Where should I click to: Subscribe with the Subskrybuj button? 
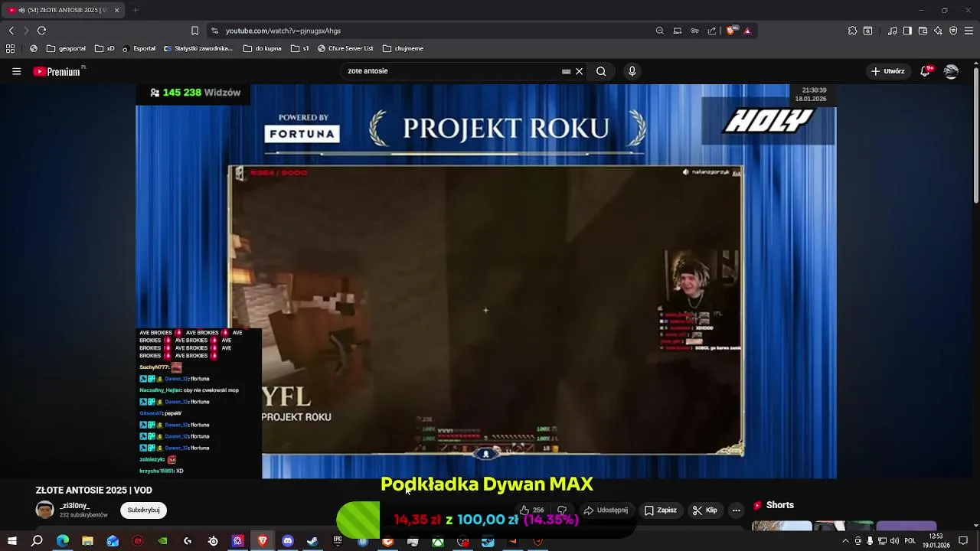(143, 510)
